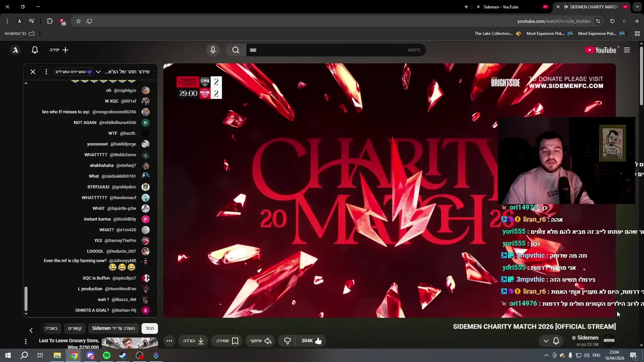Image resolution: width=644 pixels, height=362 pixels.
Task: Select the 'קשורים' filter chip
Action: [x=75, y=328]
